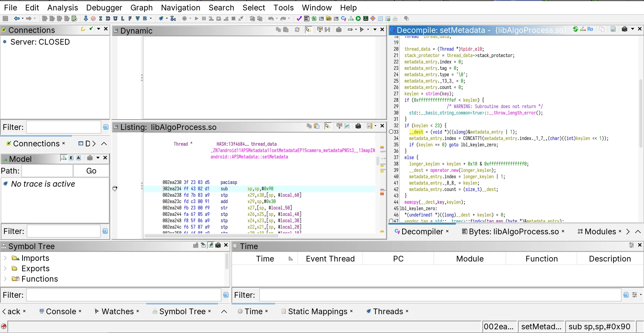Click inside the Symbol Tree filter field
Screen dimensions: 644x333
[x=124, y=295]
